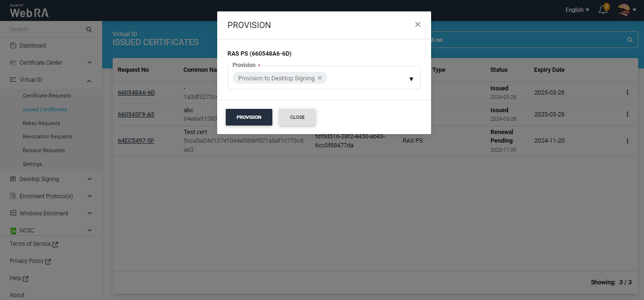Click expiry date 2024-11-20
This screenshot has height=300, width=644.
click(x=549, y=141)
